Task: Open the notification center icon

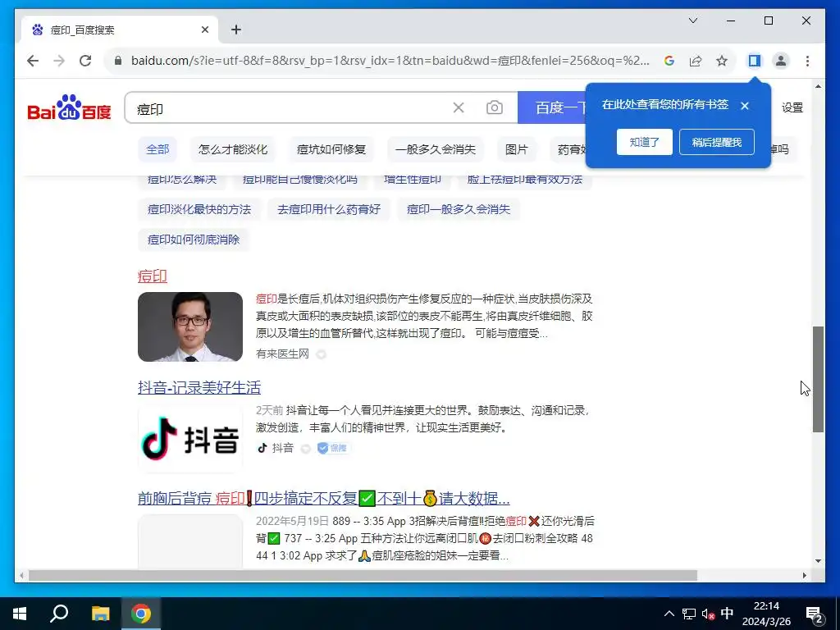Action: pos(815,614)
